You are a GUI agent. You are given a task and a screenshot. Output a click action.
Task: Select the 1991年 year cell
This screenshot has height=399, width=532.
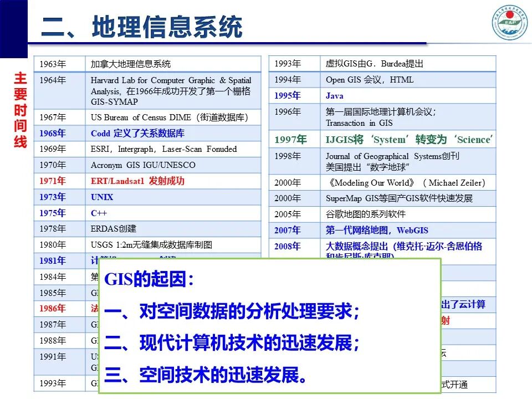pyautogui.click(x=59, y=361)
